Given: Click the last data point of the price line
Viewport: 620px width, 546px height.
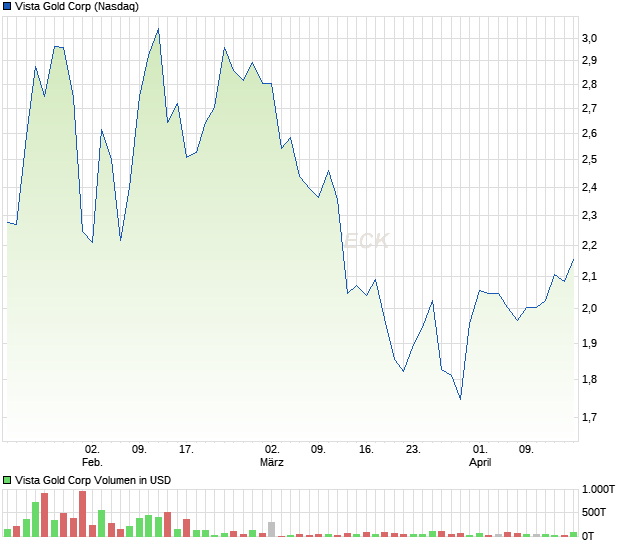Looking at the screenshot, I should [x=573, y=259].
